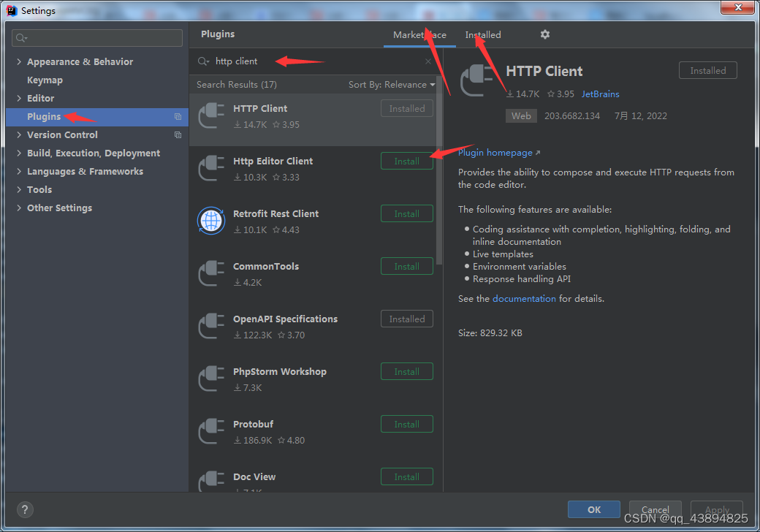The width and height of the screenshot is (760, 532).
Task: Expand the Tools settings node
Action: coord(19,189)
